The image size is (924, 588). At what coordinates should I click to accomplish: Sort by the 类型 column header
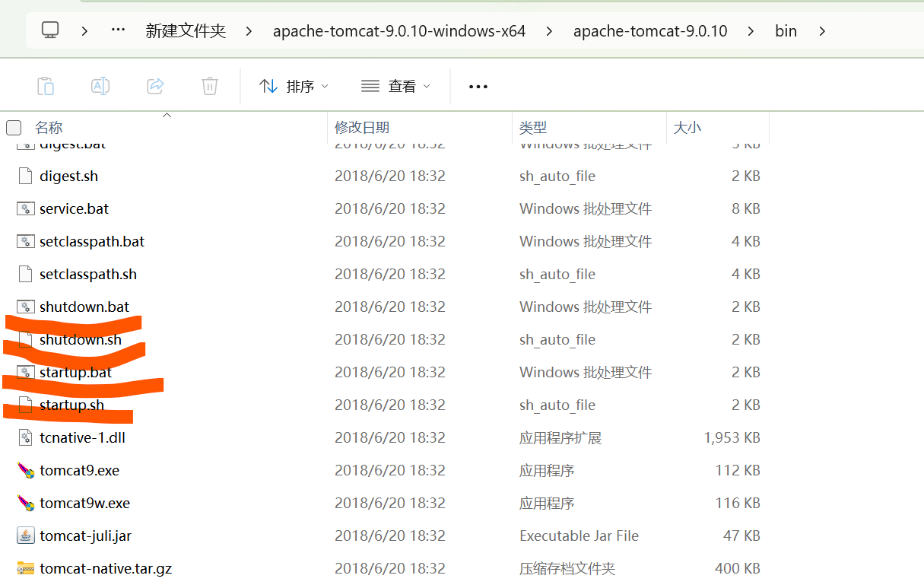point(533,127)
